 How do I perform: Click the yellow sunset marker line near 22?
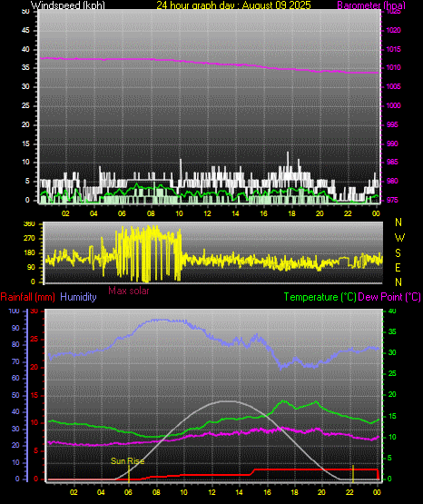click(x=353, y=474)
